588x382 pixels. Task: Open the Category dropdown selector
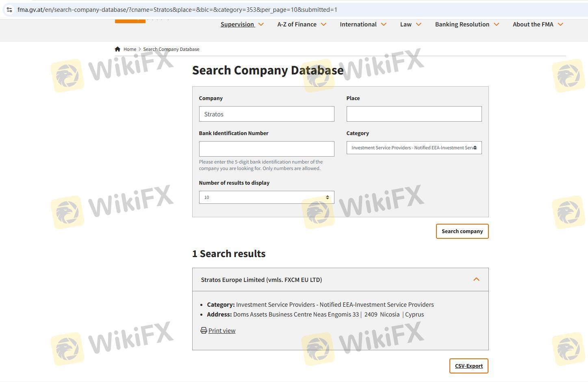414,148
